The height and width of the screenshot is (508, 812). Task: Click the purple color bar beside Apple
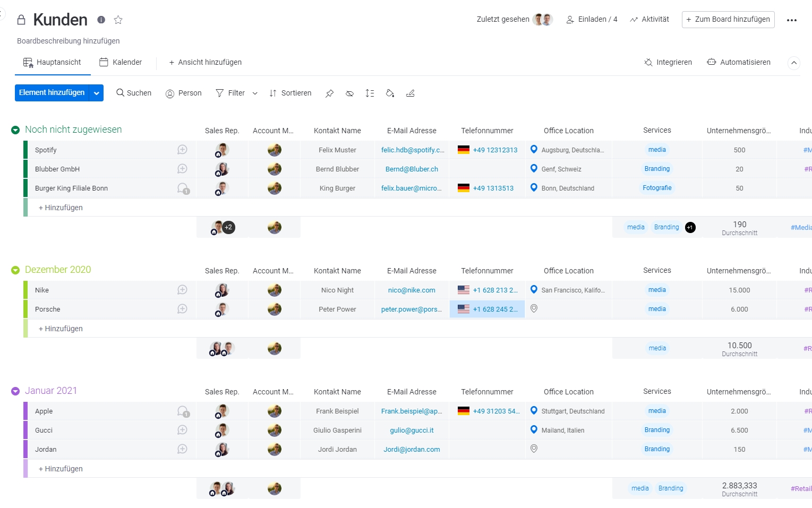25,411
